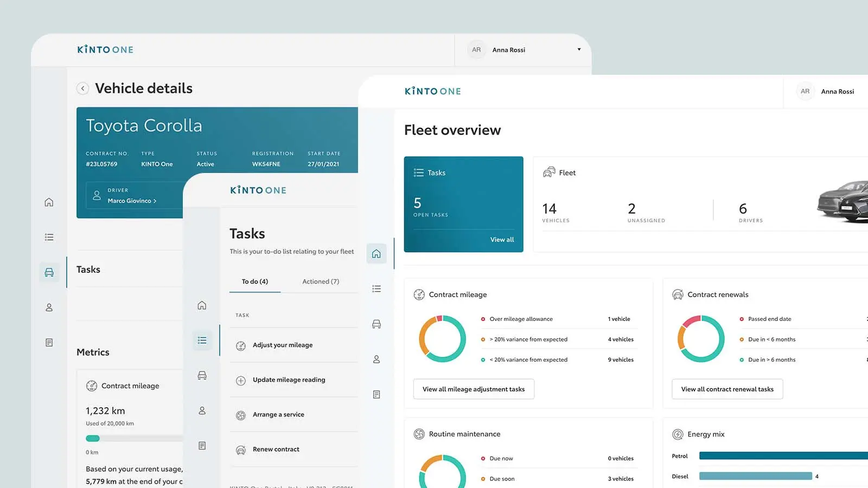
Task: Click Petrol energy mix bar
Action: tap(783, 455)
